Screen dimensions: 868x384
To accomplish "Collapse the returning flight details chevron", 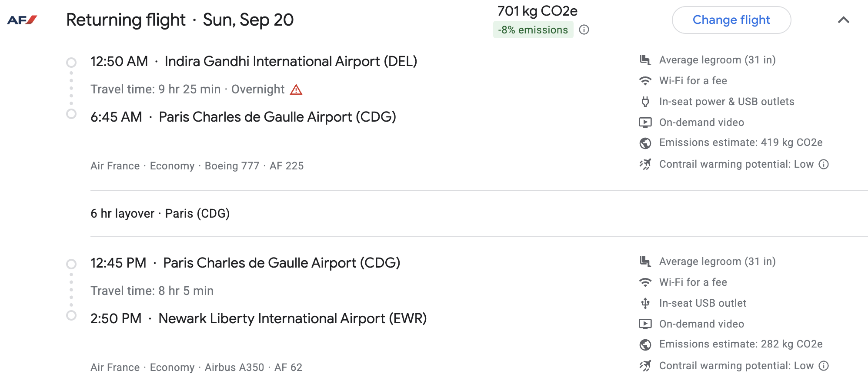I will pyautogui.click(x=843, y=20).
